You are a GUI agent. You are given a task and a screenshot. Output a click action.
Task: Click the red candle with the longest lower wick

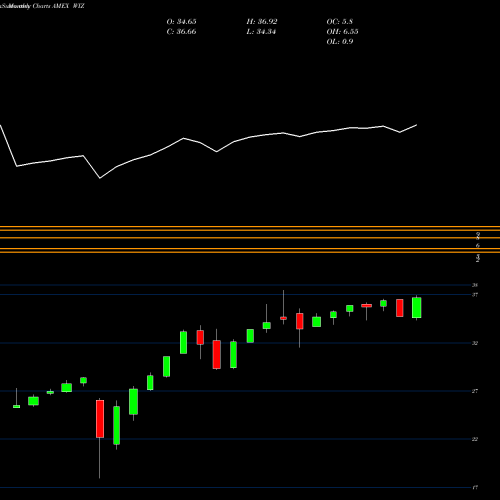[x=100, y=419]
